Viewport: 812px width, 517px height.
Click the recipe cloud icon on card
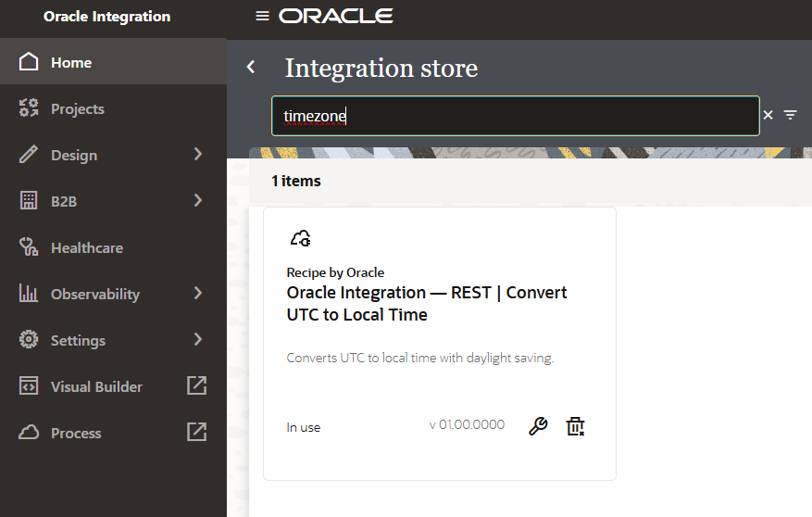tap(300, 238)
